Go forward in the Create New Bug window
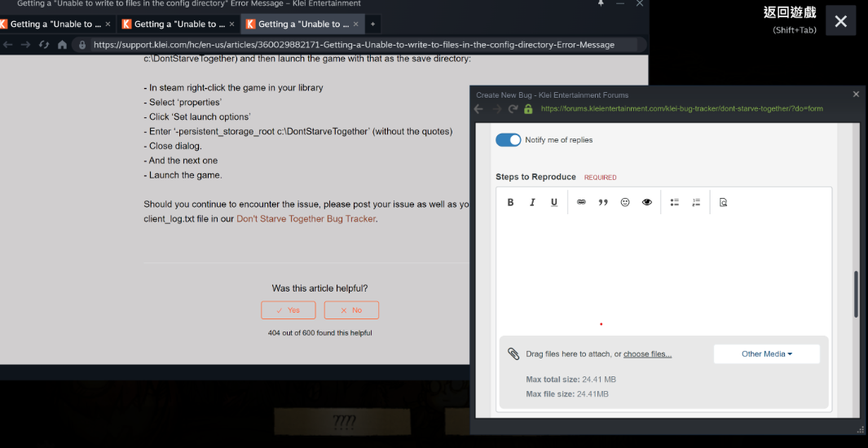This screenshot has height=448, width=868. click(x=496, y=109)
